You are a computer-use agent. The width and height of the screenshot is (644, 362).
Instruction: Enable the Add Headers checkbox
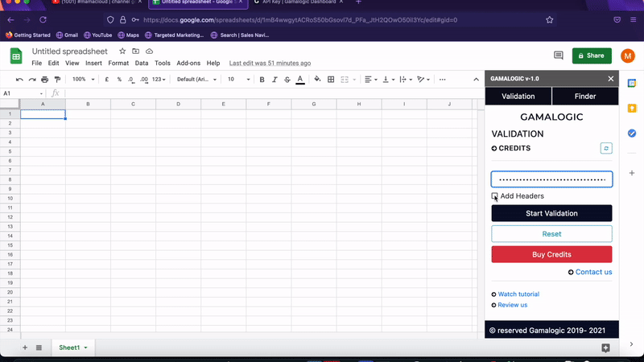(x=494, y=195)
